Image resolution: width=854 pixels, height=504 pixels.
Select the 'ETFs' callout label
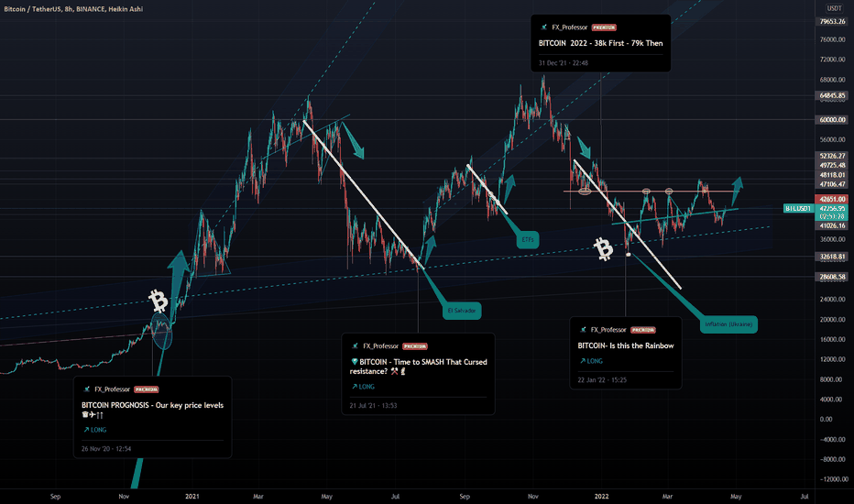[528, 240]
